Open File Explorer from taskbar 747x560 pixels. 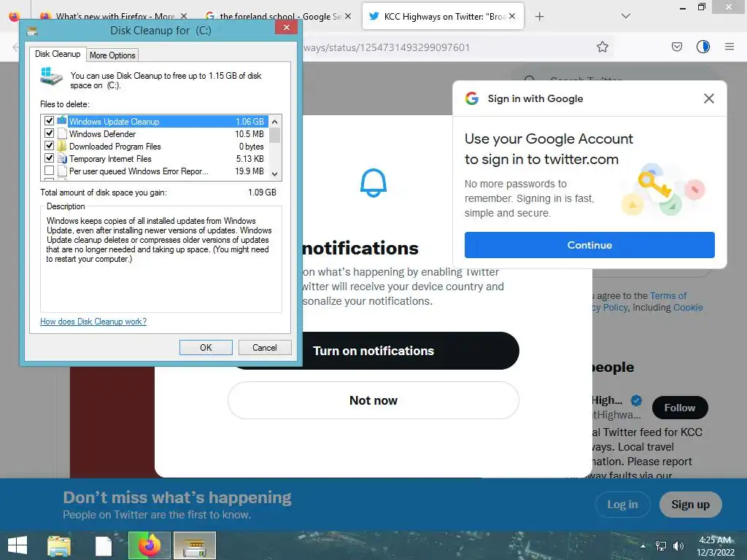tap(58, 545)
